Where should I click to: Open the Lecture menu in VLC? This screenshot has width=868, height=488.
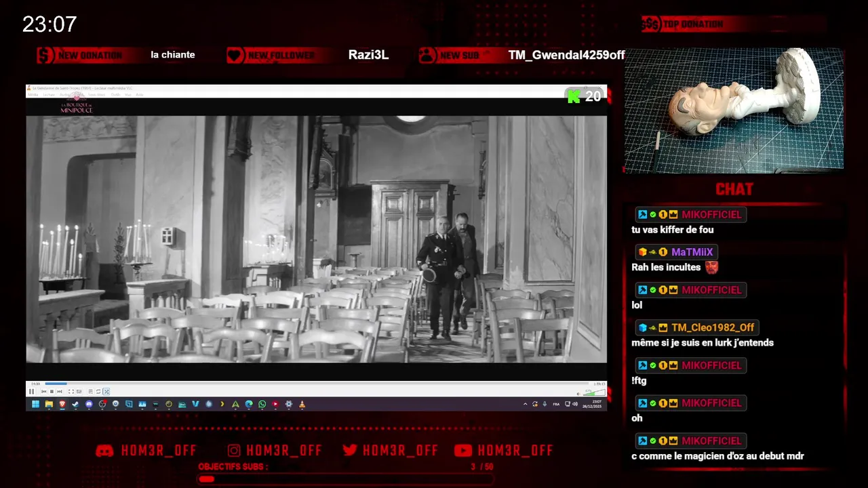49,95
